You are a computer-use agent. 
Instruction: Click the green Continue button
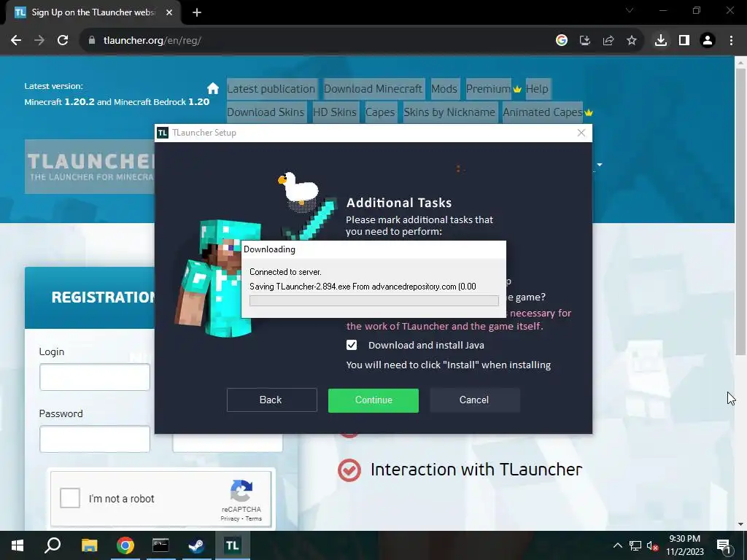373,400
